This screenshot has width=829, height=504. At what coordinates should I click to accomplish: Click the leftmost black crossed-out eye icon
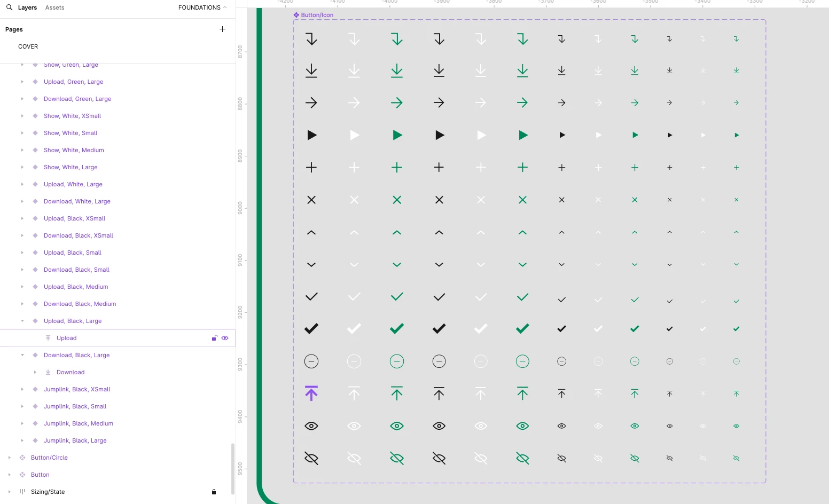[x=311, y=458]
